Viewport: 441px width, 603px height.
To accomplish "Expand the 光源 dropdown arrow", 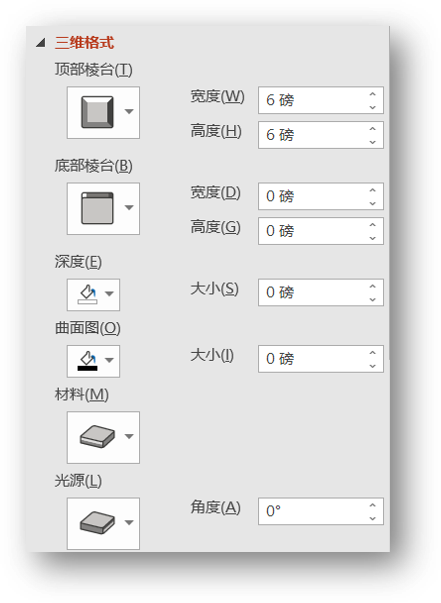I will click(129, 523).
